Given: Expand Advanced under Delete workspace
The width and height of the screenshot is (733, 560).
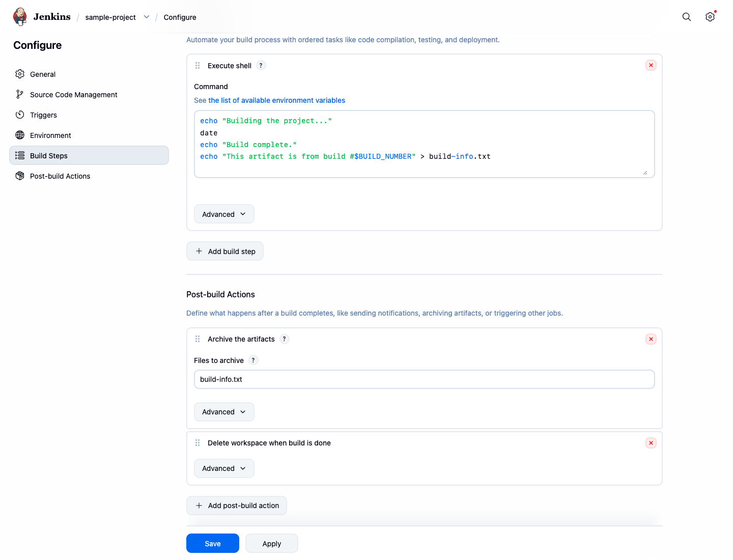Looking at the screenshot, I should (x=224, y=468).
